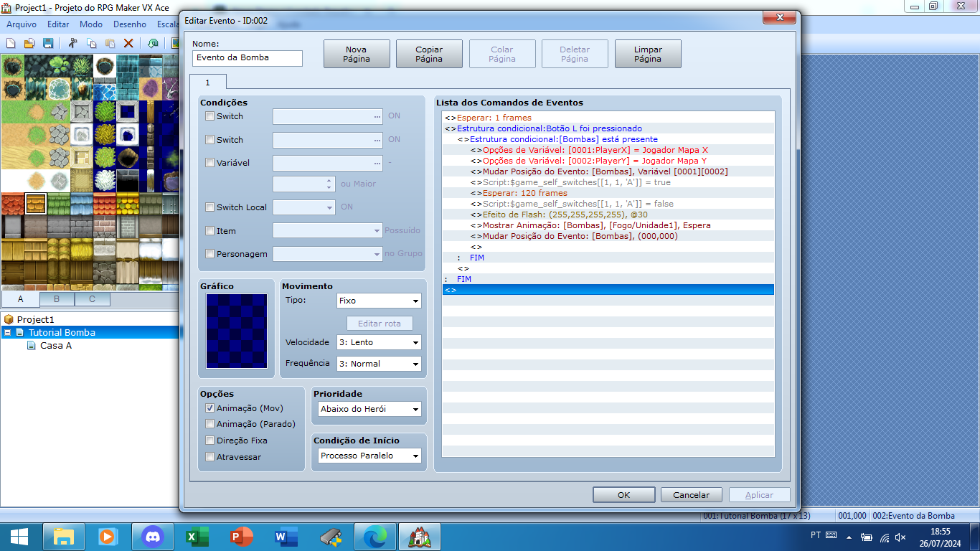Click the Project1 root icon in tree
The height and width of the screenshot is (551, 980).
(x=9, y=319)
